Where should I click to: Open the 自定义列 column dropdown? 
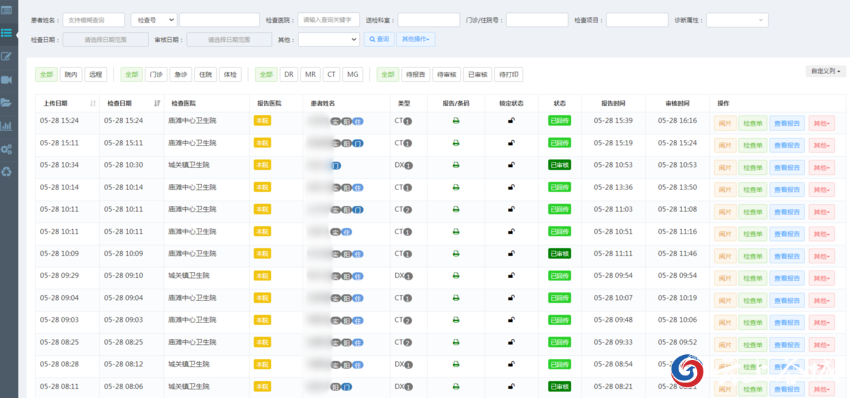[826, 71]
